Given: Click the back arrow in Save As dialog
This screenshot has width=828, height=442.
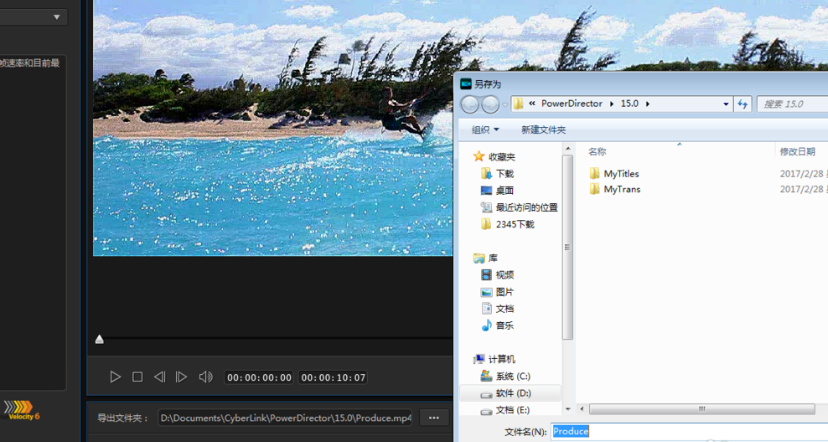Looking at the screenshot, I should point(471,104).
